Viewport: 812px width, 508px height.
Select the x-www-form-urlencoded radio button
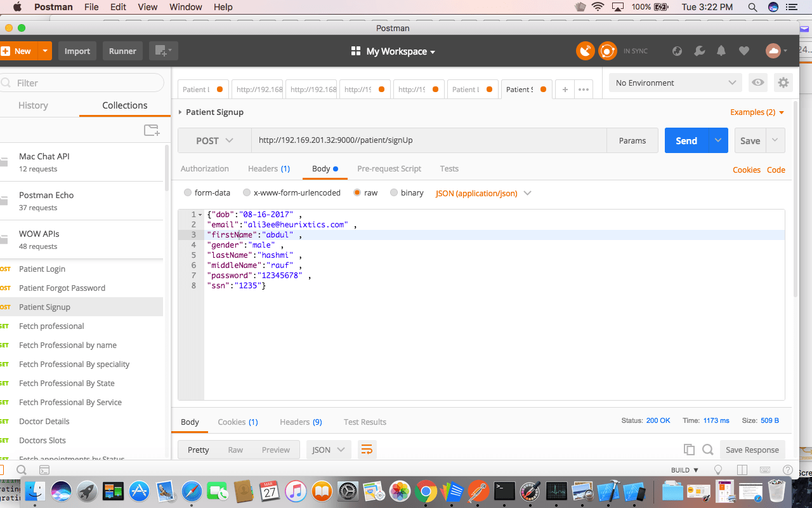[247, 192]
